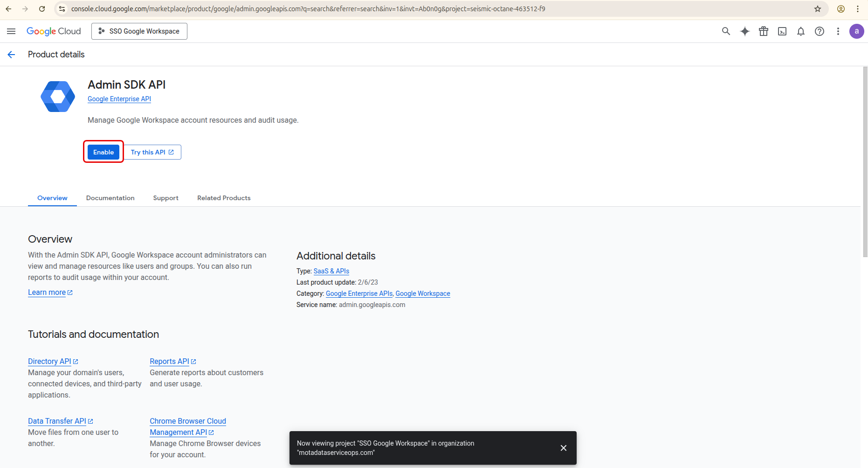Viewport: 868px width, 468px height.
Task: Open Try this API
Action: point(152,152)
